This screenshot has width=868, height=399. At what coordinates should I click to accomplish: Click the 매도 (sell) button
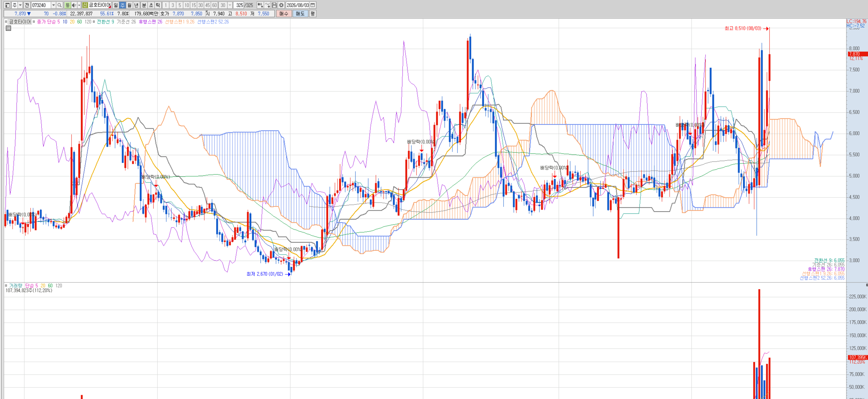point(300,13)
